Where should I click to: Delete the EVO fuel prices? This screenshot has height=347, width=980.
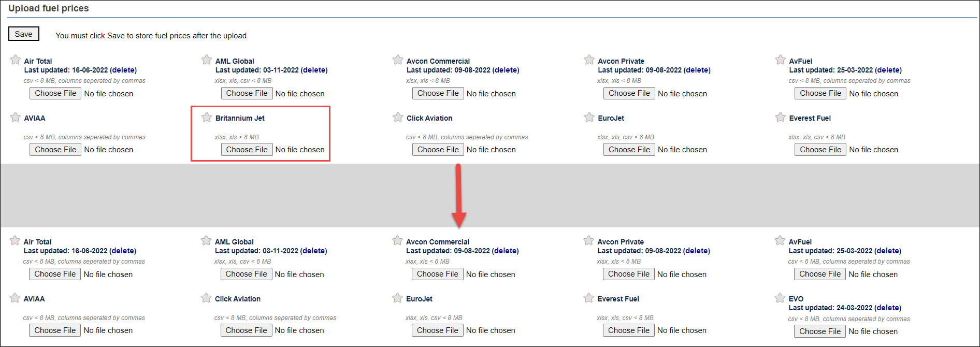(888, 308)
